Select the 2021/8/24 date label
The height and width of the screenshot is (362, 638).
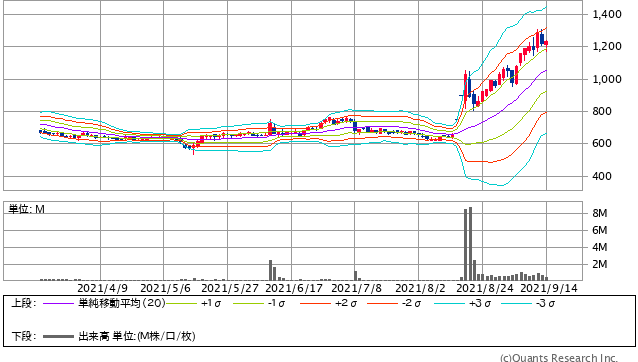point(485,288)
